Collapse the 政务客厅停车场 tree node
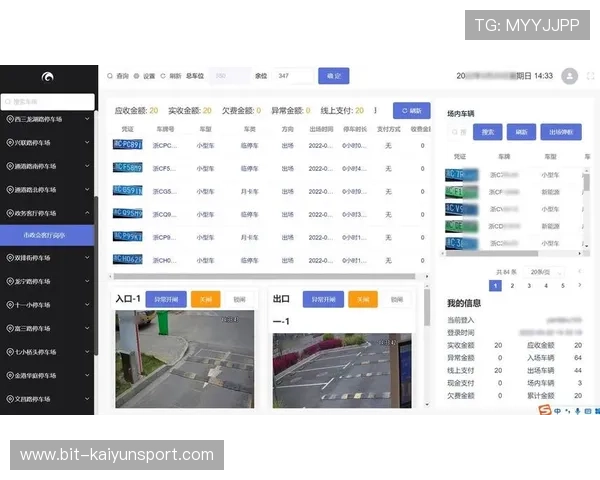Image resolution: width=600 pixels, height=480 pixels. (88, 213)
